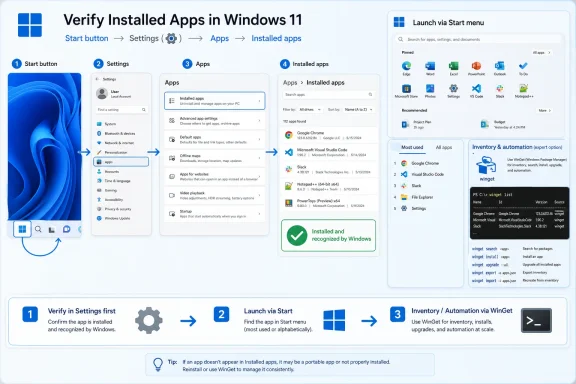Screen dimensions: 576x384
Task: Click the back arrow beside Settings title
Action: (97, 79)
